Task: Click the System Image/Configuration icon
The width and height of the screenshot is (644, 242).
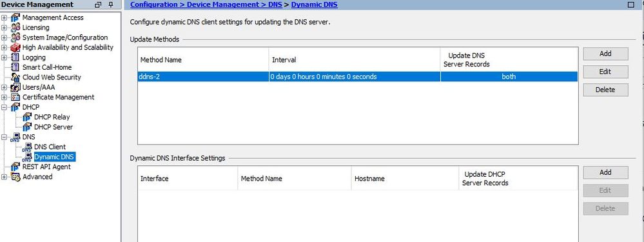Action: [x=15, y=37]
